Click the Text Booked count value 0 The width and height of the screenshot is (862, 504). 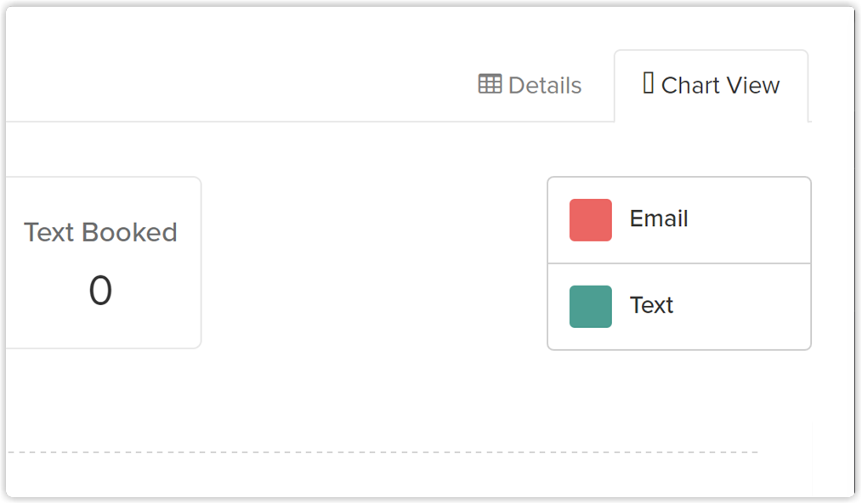tap(100, 290)
